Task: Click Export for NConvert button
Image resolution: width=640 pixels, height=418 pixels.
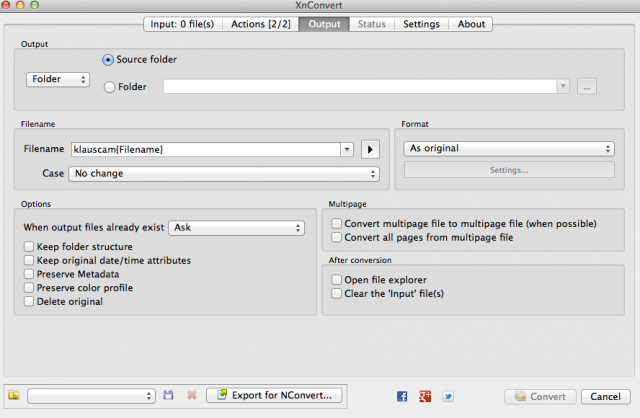Action: [274, 395]
